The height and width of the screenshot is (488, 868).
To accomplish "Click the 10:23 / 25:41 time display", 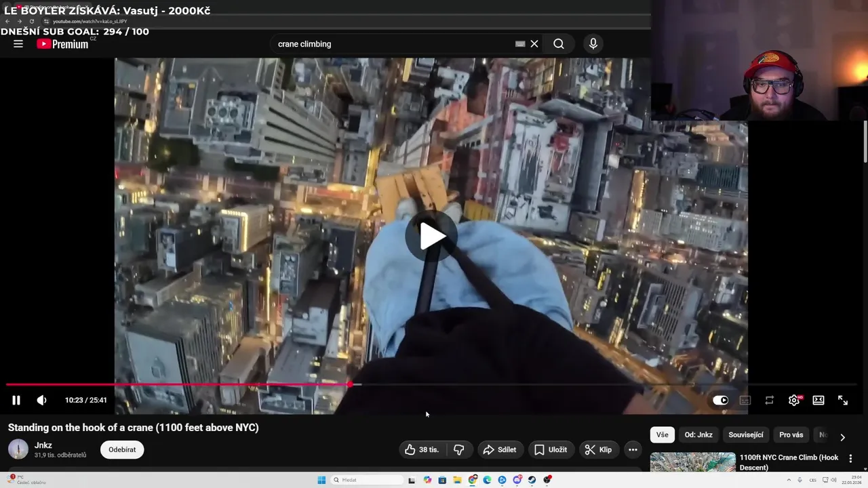I will point(86,401).
